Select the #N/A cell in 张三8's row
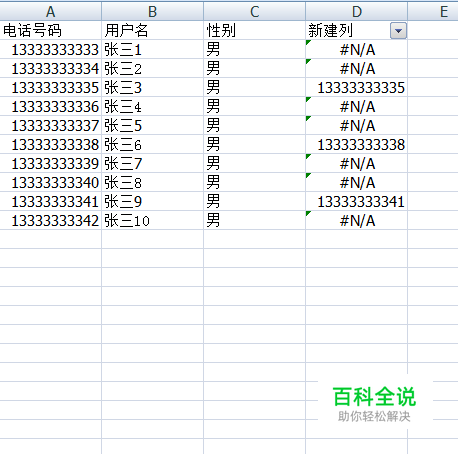Viewport: 458px width, 454px height. [357, 183]
